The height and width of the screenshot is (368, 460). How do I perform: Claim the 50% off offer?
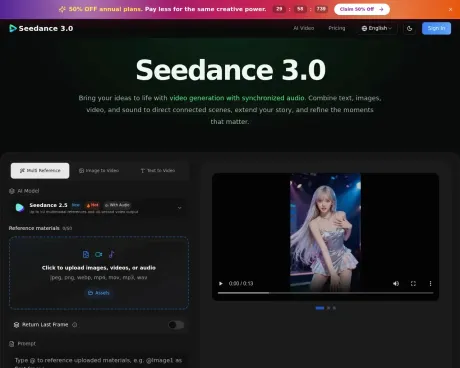pos(362,9)
